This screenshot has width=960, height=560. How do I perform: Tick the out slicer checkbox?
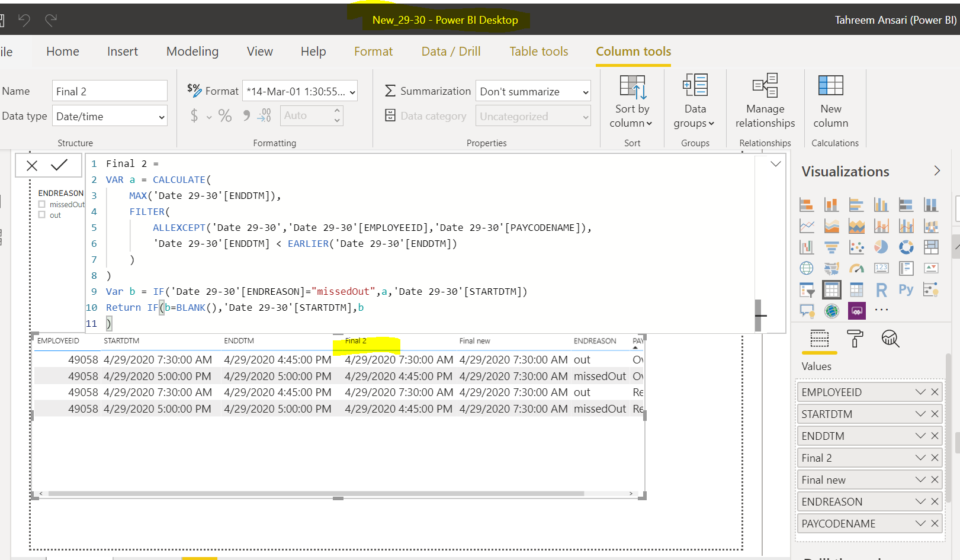(41, 215)
